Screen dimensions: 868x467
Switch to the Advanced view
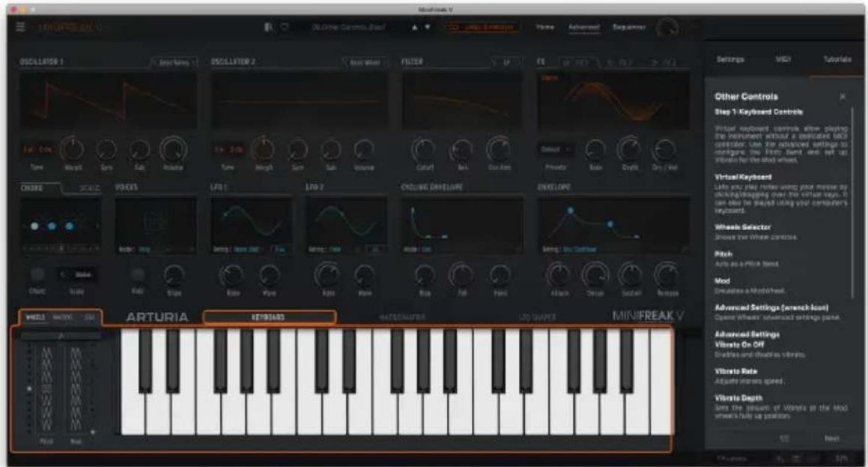(584, 26)
